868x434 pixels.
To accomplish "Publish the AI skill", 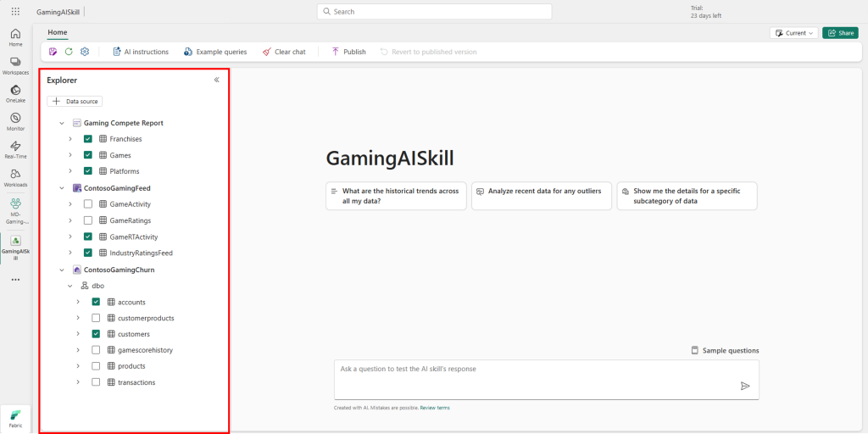I will (x=348, y=52).
